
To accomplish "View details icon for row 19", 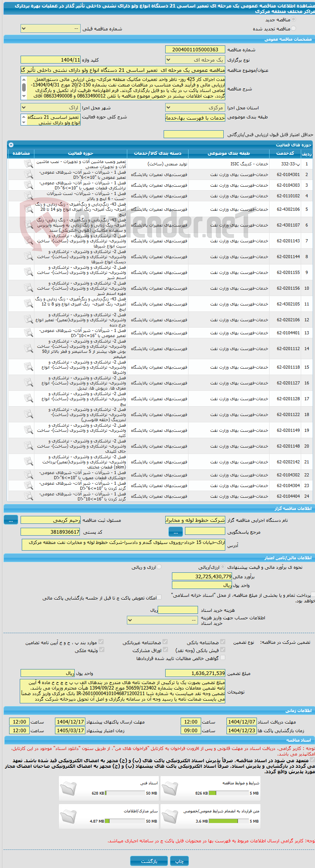I will click(28, 430).
